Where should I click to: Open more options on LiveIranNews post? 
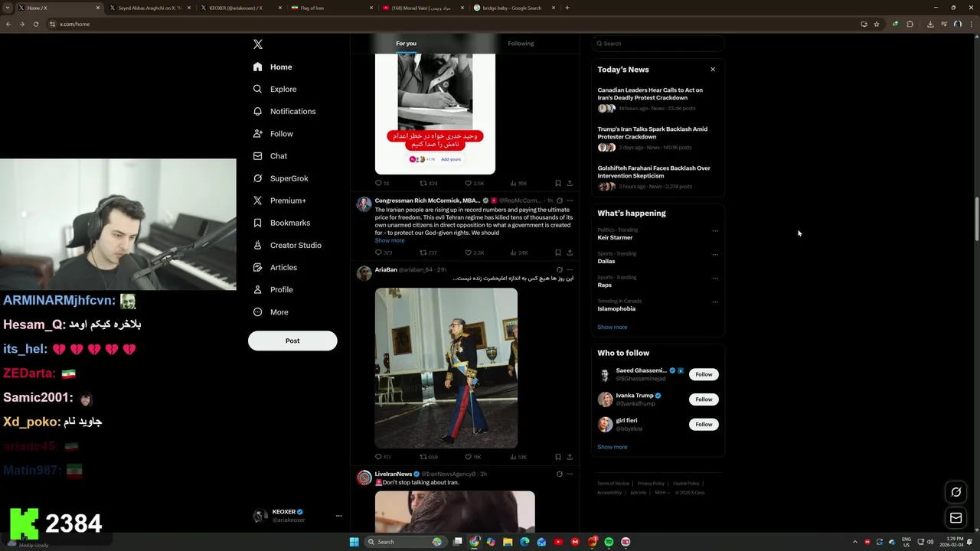[570, 474]
